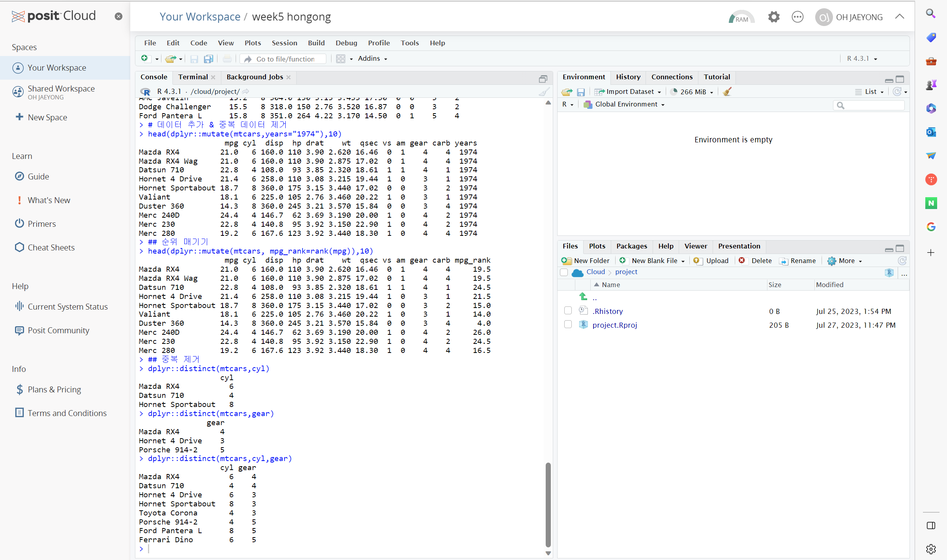Screen dimensions: 947x560
Task: Open project settings gear icon
Action: click(x=773, y=17)
